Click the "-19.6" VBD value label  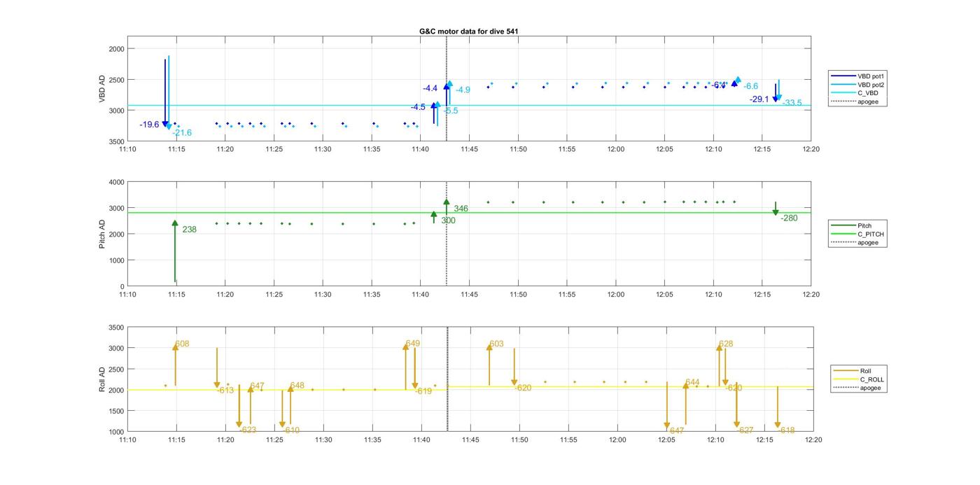click(x=149, y=125)
